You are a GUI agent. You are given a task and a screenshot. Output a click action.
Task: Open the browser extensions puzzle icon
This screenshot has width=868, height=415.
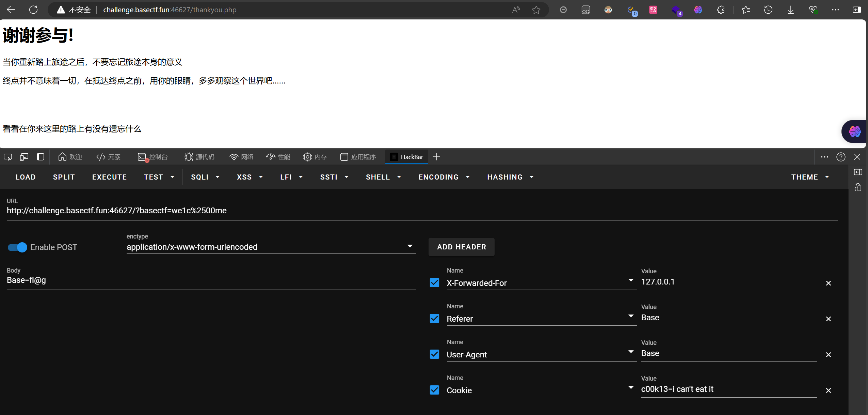(x=721, y=10)
